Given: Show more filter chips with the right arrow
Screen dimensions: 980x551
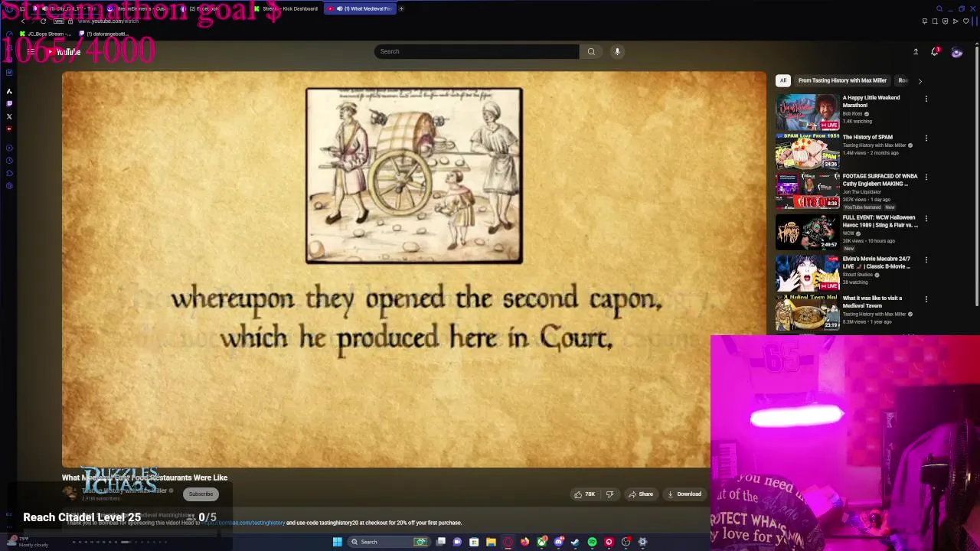Looking at the screenshot, I should [x=920, y=80].
